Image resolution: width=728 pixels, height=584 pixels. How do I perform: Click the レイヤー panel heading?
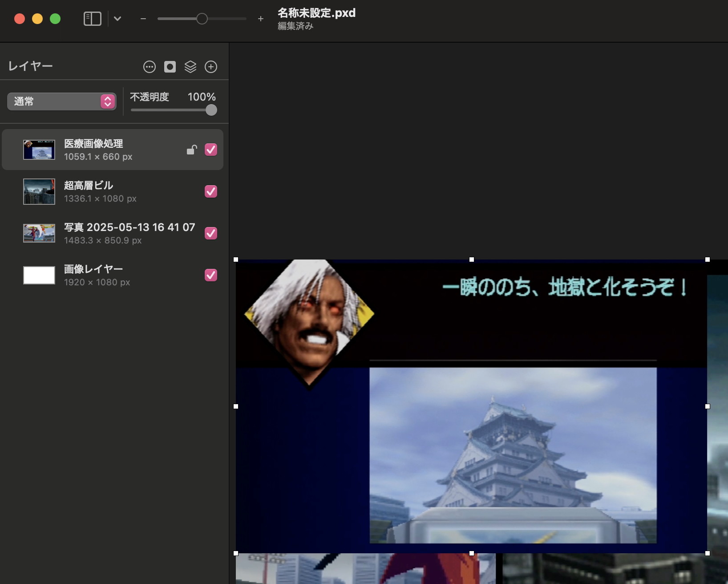click(31, 66)
